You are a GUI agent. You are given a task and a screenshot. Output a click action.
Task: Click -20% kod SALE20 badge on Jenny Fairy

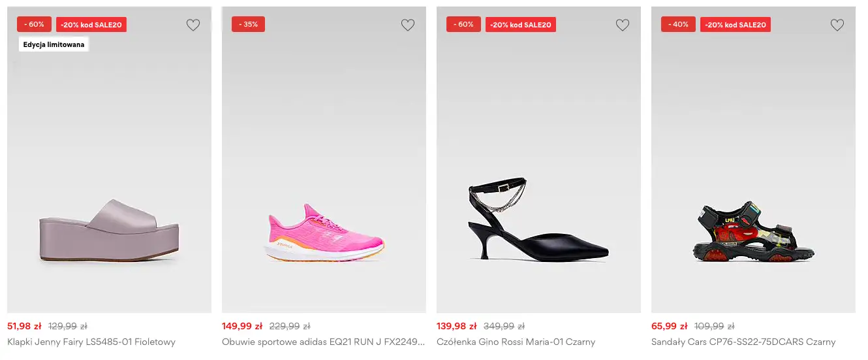pos(91,25)
